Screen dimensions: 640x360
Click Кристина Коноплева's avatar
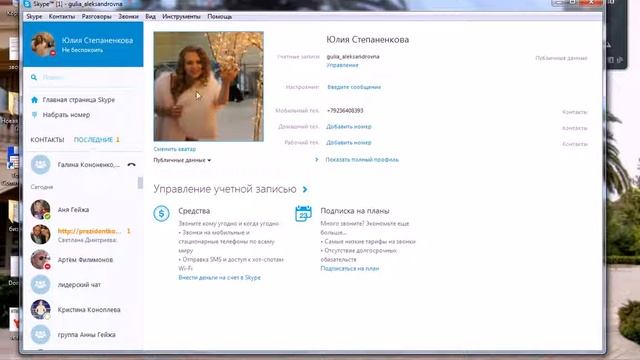point(40,309)
